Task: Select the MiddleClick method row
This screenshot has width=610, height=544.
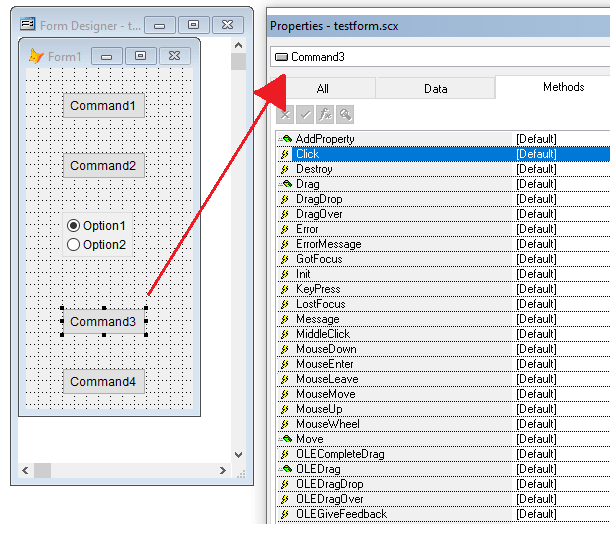Action: click(443, 334)
